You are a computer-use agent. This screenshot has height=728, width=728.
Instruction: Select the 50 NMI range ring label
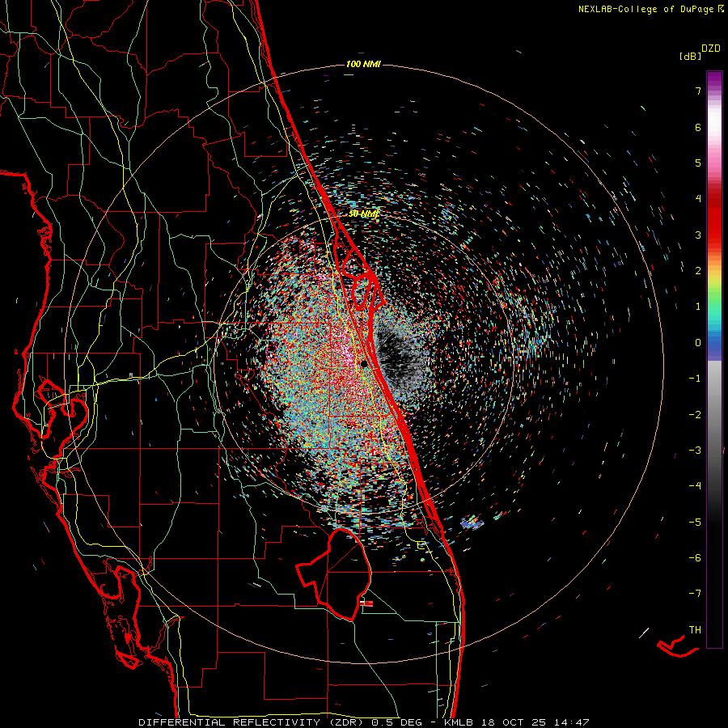tap(364, 214)
